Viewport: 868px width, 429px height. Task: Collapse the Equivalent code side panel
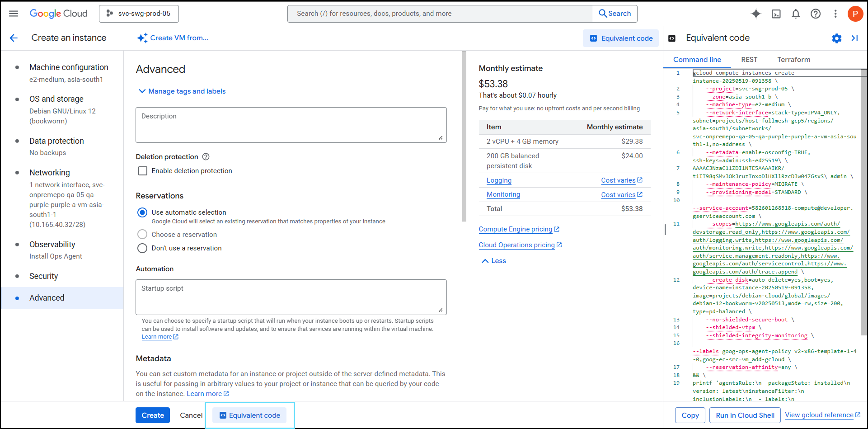tap(854, 38)
